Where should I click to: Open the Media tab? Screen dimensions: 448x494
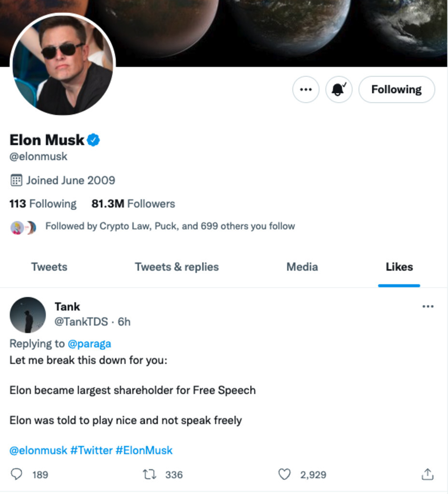[x=302, y=267]
